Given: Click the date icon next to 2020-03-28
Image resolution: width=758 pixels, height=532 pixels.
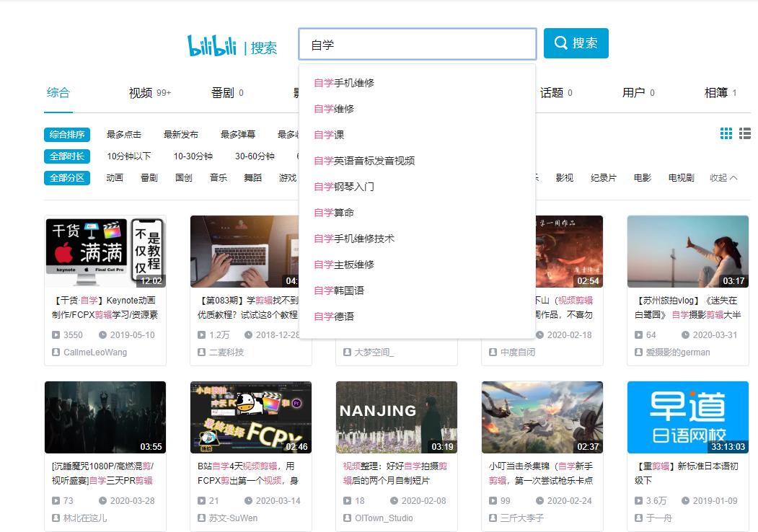Looking at the screenshot, I should click(x=102, y=500).
